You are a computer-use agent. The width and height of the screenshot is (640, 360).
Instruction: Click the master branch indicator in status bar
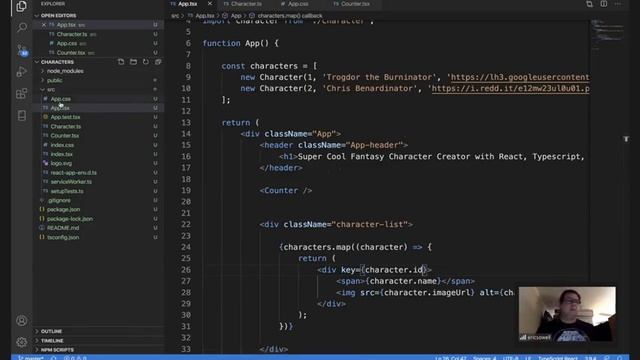tap(31, 358)
